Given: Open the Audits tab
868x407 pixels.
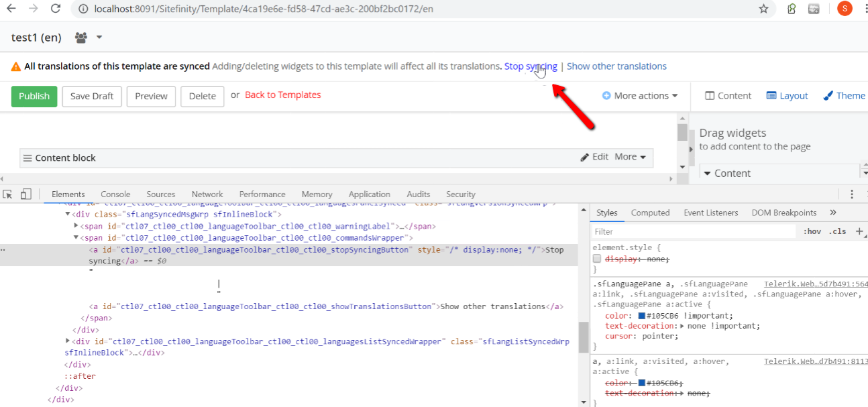Looking at the screenshot, I should point(419,194).
